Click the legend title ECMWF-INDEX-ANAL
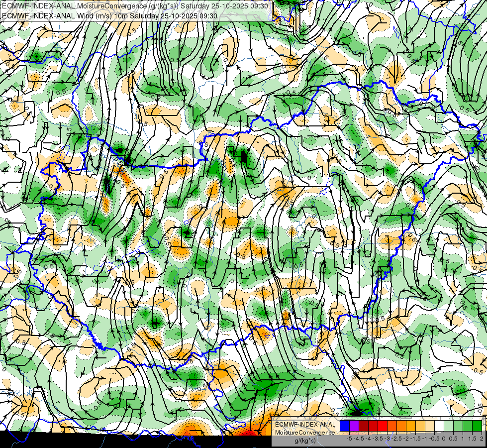Screen dimensions: 487x448 point(305,425)
